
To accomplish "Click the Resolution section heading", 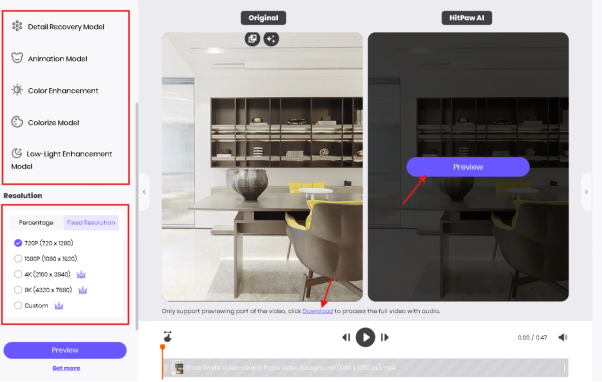I will pos(23,195).
